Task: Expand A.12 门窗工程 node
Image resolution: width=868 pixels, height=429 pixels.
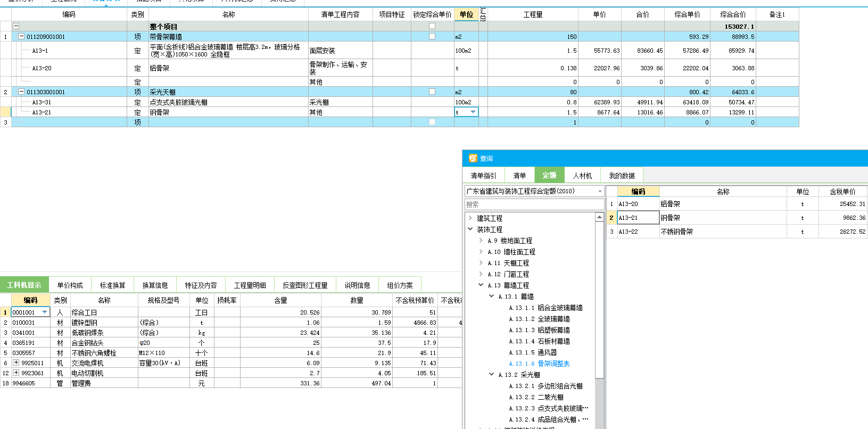Action: [481, 274]
